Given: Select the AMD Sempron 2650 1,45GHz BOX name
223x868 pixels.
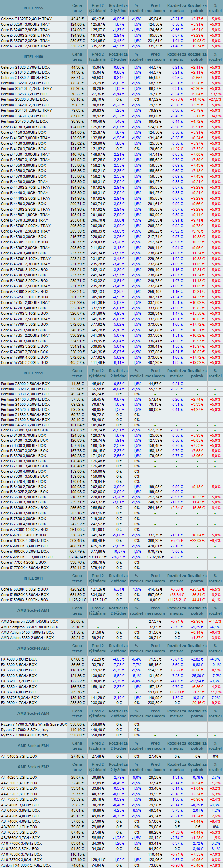Looking at the screenshot, I should coord(29,621).
